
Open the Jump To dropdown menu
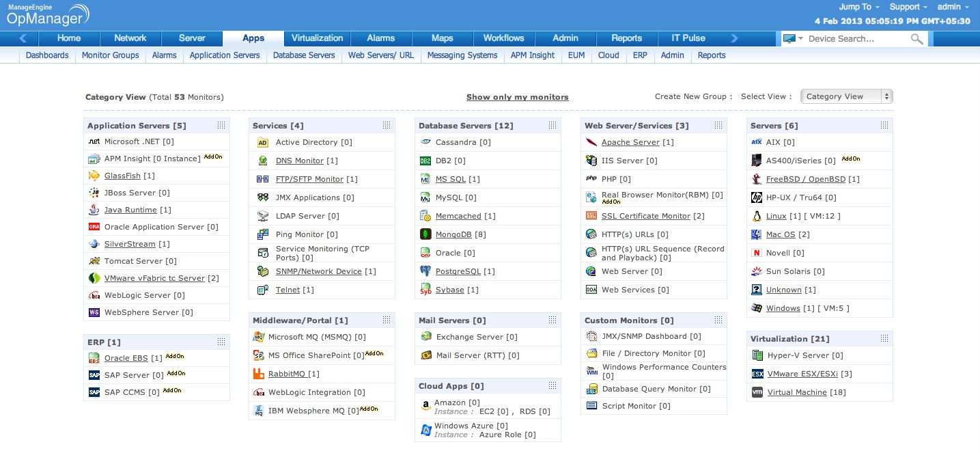[859, 7]
